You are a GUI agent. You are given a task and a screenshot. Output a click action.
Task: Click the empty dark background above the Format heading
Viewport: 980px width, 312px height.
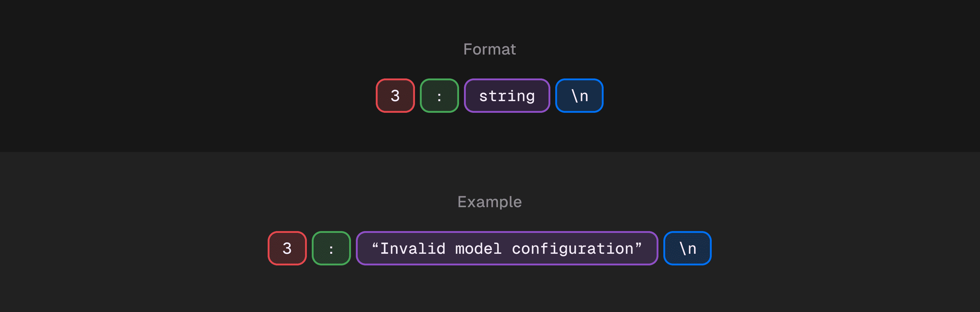(x=489, y=17)
